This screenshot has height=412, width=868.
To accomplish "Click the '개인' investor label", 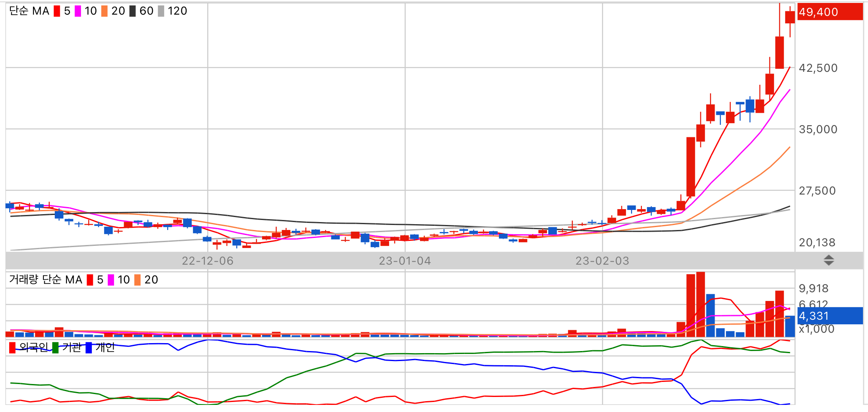I will (x=105, y=347).
